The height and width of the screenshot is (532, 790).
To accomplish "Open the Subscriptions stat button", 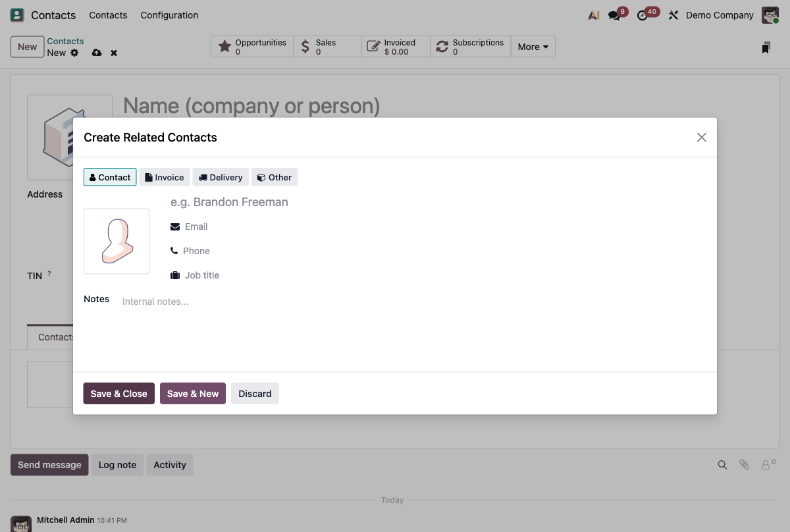I will 471,47.
